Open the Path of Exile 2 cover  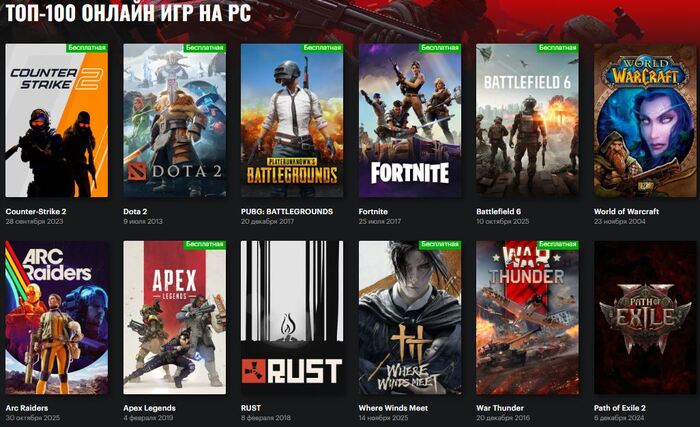click(x=645, y=318)
